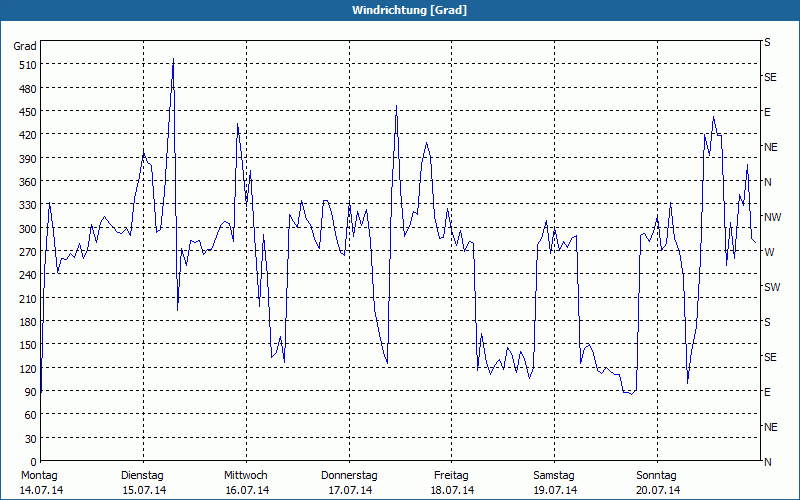Click the "NW" compass label
Screen dimensions: 800x500
(x=772, y=217)
